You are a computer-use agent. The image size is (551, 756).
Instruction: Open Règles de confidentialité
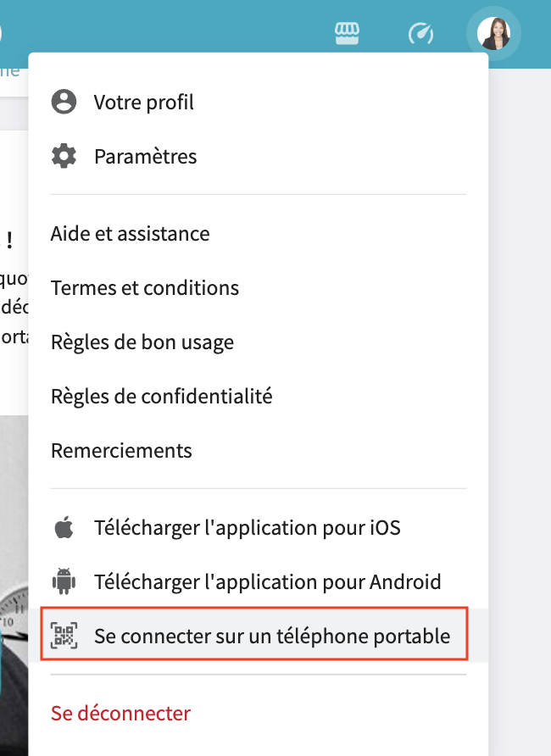[162, 396]
